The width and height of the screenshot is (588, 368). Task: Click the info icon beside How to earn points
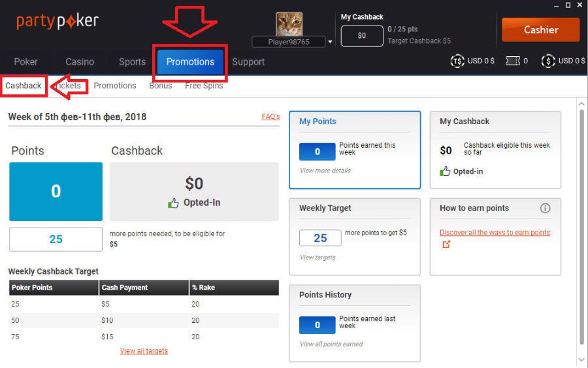[x=545, y=209]
